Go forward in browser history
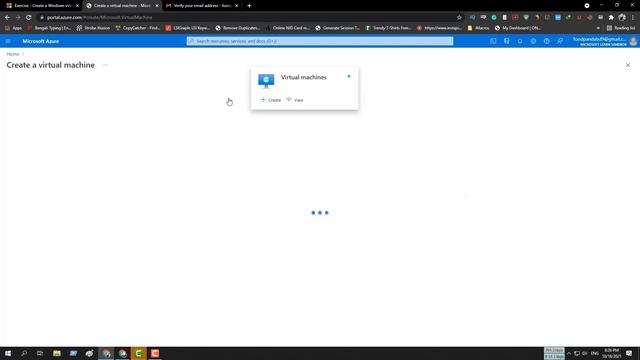 point(18,18)
